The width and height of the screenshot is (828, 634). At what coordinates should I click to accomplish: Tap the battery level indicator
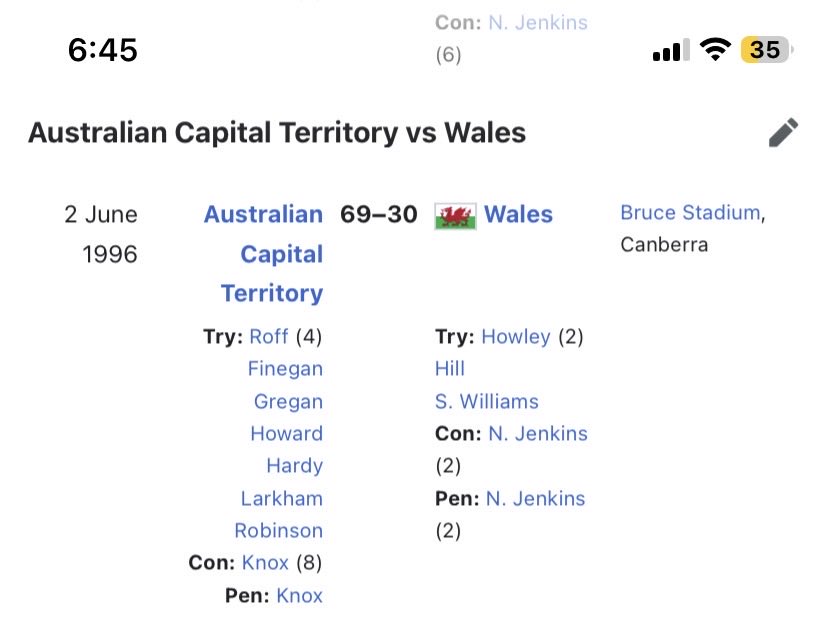tap(766, 50)
